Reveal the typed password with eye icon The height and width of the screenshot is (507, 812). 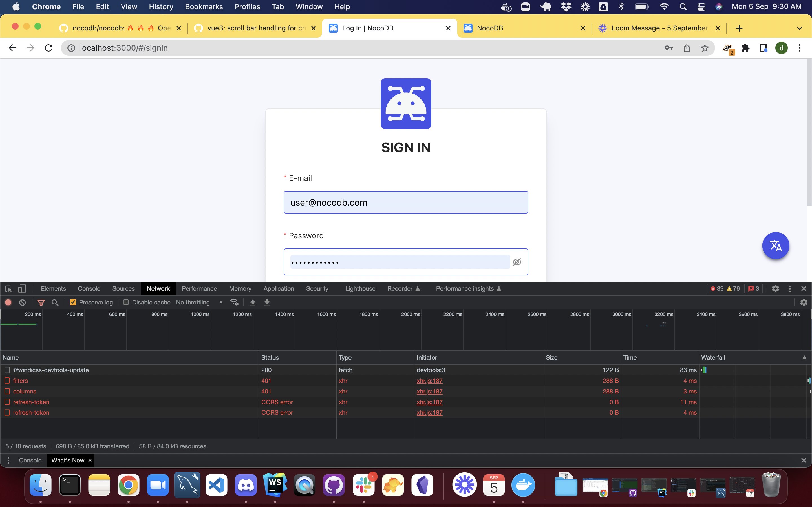click(517, 262)
